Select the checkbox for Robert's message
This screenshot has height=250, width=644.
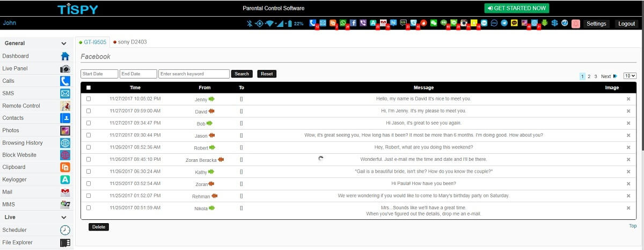coord(89,147)
